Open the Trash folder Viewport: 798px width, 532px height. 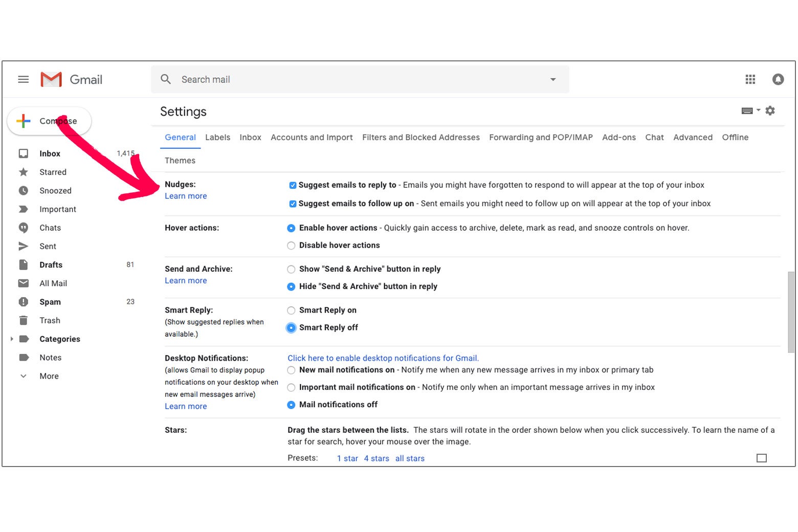pyautogui.click(x=50, y=320)
